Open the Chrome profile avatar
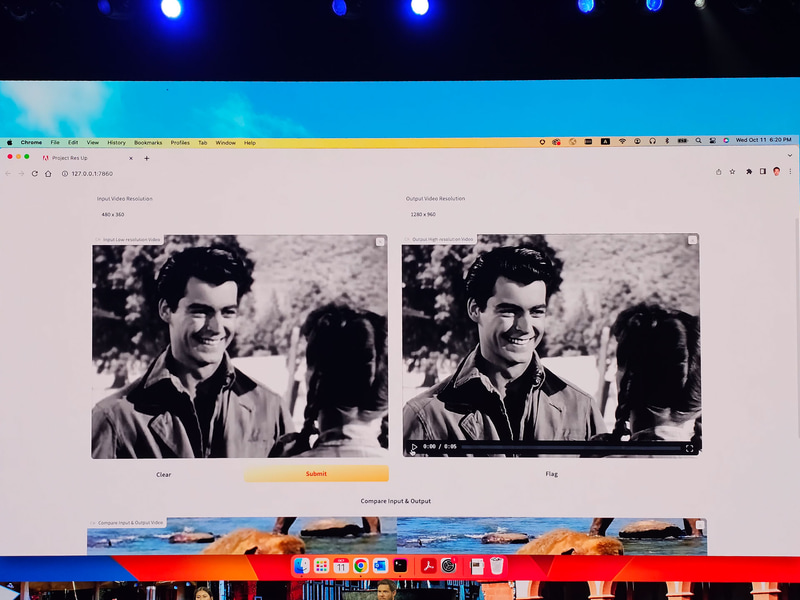The width and height of the screenshot is (800, 600). click(777, 171)
